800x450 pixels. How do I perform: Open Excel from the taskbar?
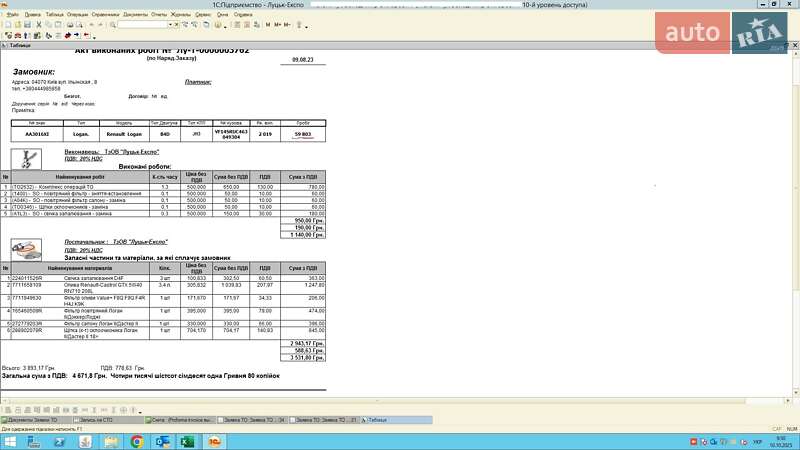pos(186,441)
